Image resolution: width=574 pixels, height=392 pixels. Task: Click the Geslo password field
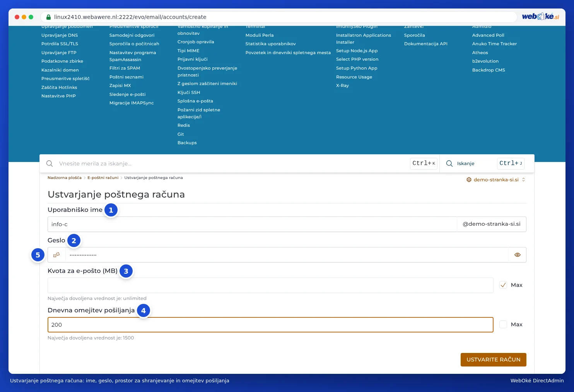point(287,255)
